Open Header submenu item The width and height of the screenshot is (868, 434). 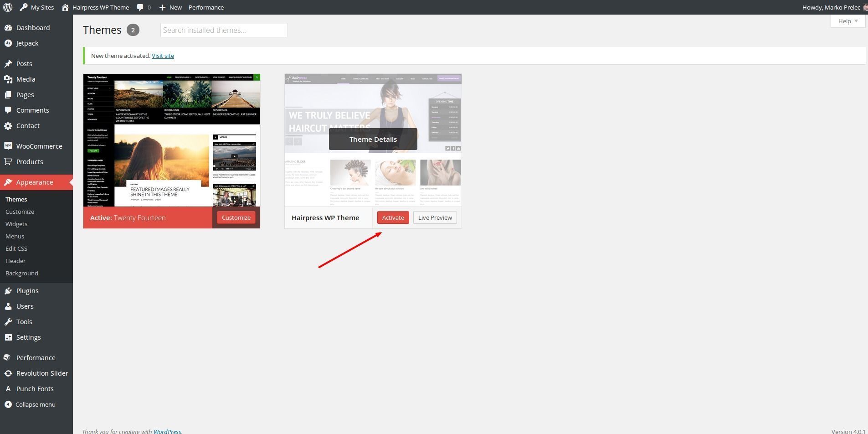pos(15,261)
